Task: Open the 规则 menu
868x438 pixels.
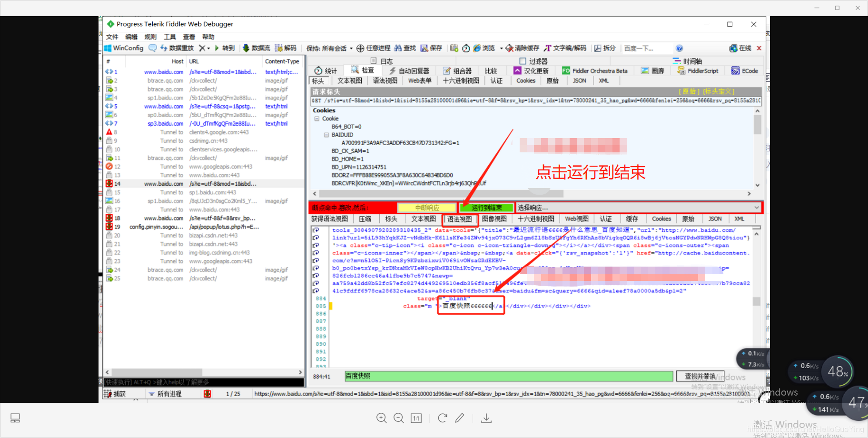Action: pyautogui.click(x=150, y=37)
